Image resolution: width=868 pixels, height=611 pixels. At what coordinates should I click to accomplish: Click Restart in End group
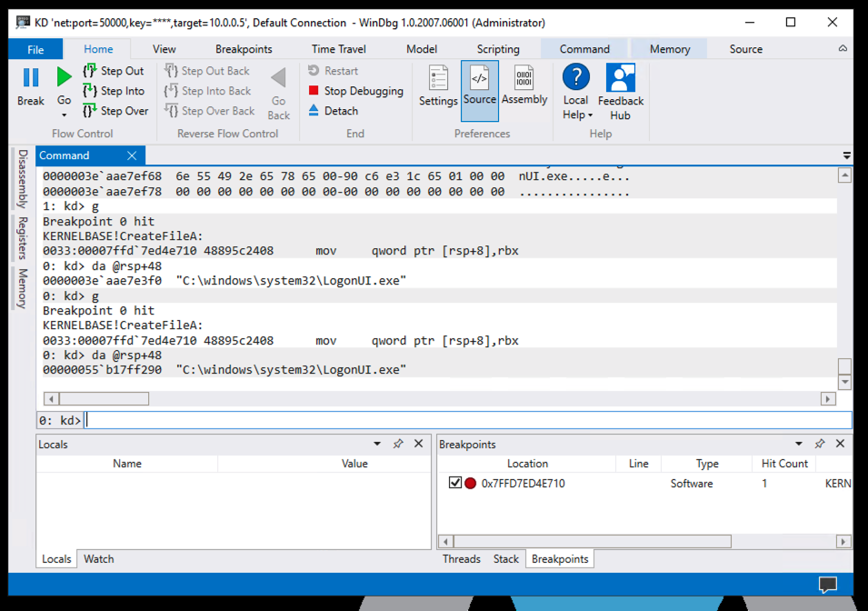tap(333, 71)
